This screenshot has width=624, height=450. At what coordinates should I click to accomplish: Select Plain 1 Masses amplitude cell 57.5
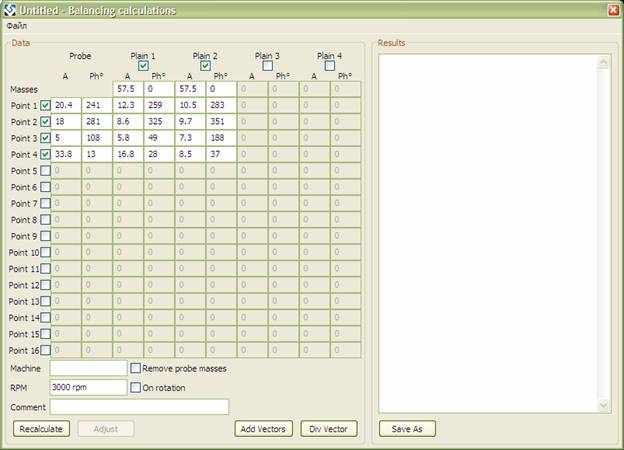pyautogui.click(x=128, y=89)
